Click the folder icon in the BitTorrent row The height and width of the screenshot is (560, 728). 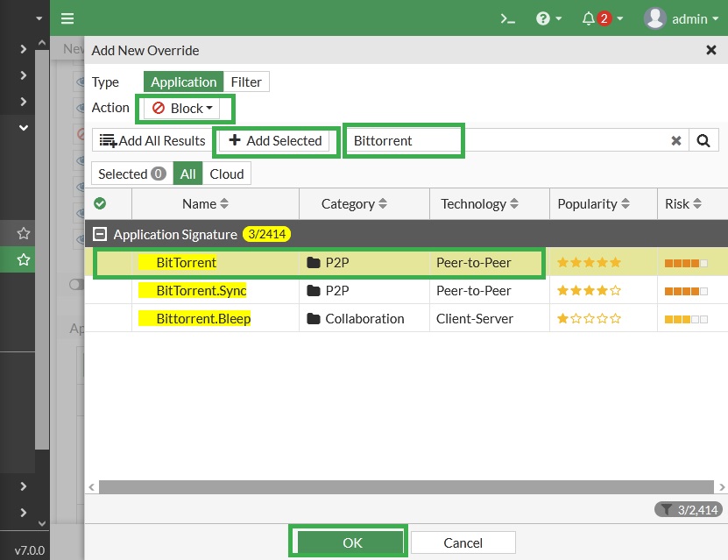(x=314, y=263)
